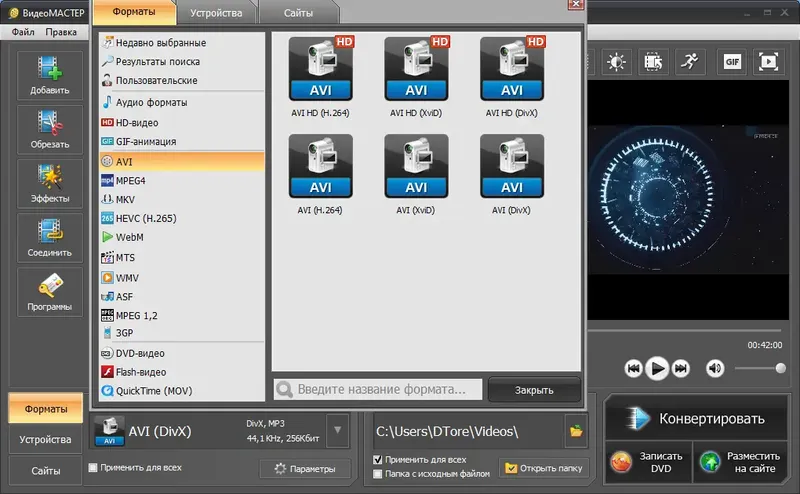Adjust the volume slider knob
Image resolution: width=800 pixels, height=494 pixels.
tap(780, 368)
